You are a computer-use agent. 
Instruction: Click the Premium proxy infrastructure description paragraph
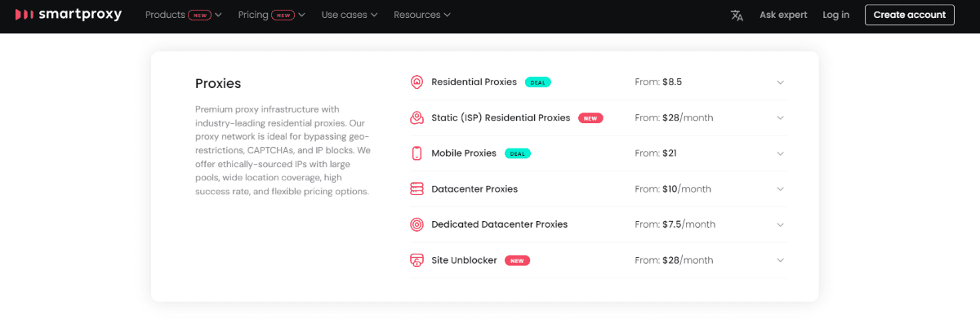click(283, 150)
